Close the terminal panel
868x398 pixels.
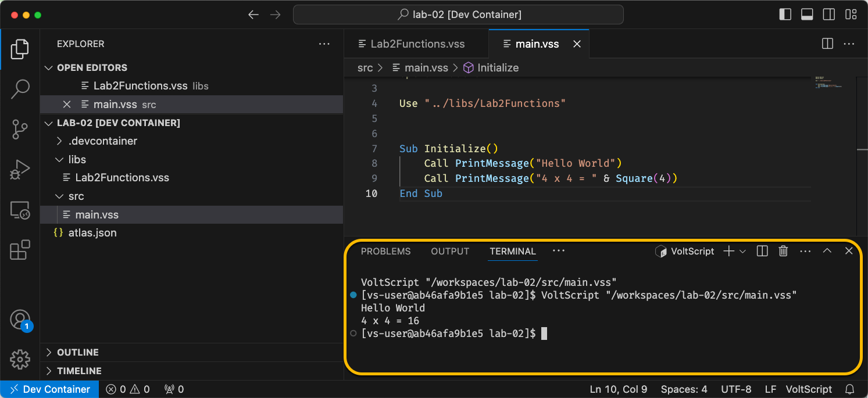pyautogui.click(x=849, y=251)
